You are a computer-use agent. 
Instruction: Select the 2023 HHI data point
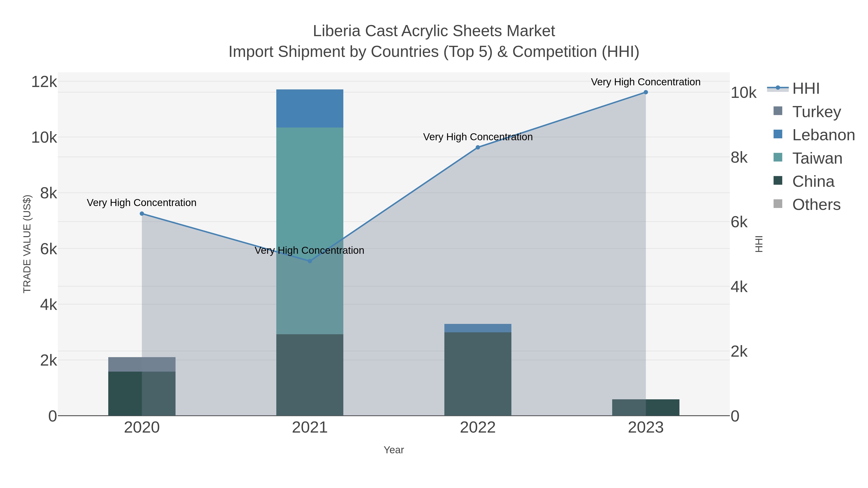pos(646,92)
